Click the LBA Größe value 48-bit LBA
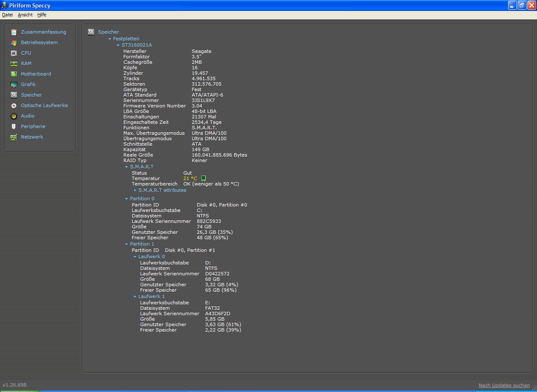The width and height of the screenshot is (537, 392). [204, 111]
